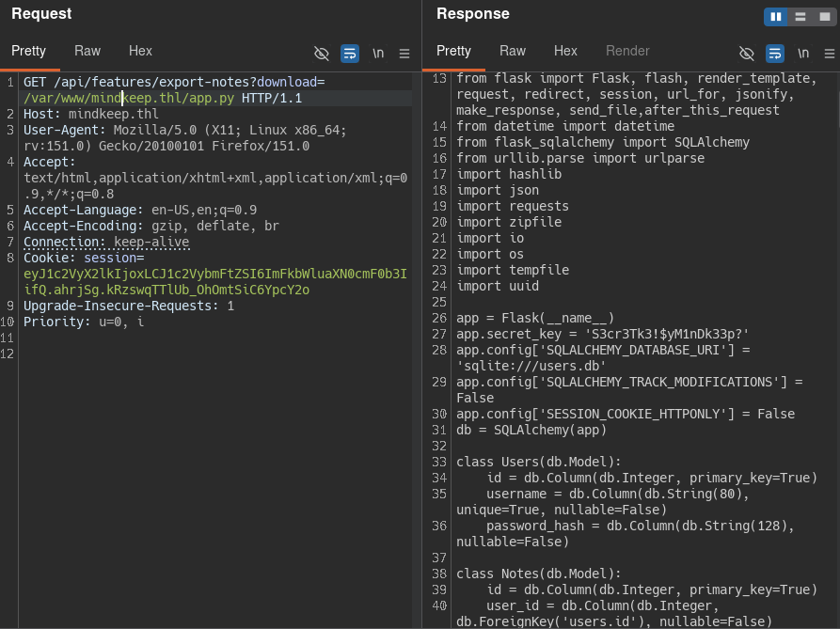Image resolution: width=840 pixels, height=629 pixels.
Task: Switch to Hex tab in Response panel
Action: click(x=565, y=51)
